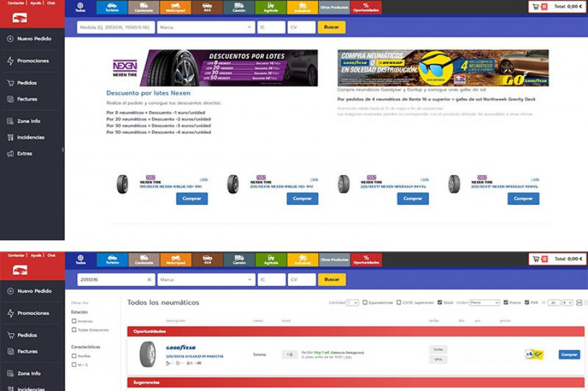Select the Camioneta van icon in bottom screenshot
The height and width of the screenshot is (391, 588).
(x=144, y=258)
